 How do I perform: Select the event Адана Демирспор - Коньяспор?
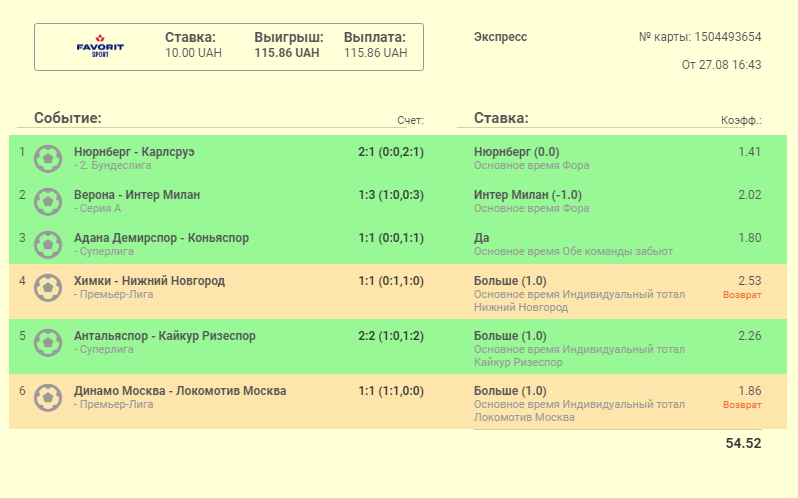[161, 238]
